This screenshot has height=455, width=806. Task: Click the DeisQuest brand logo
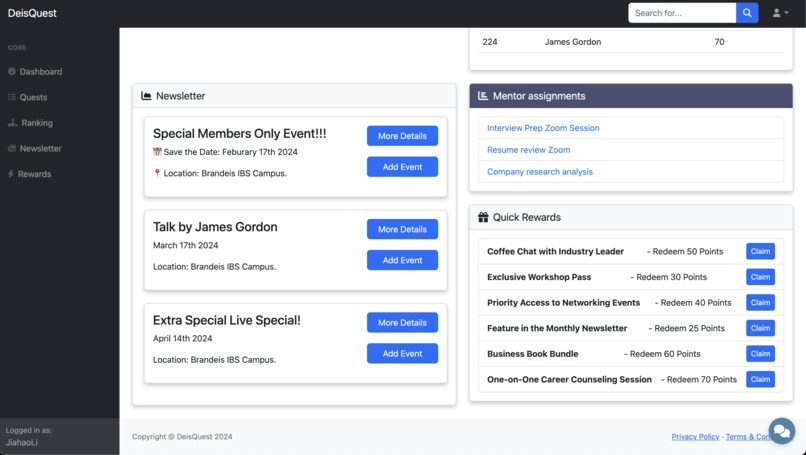[32, 13]
